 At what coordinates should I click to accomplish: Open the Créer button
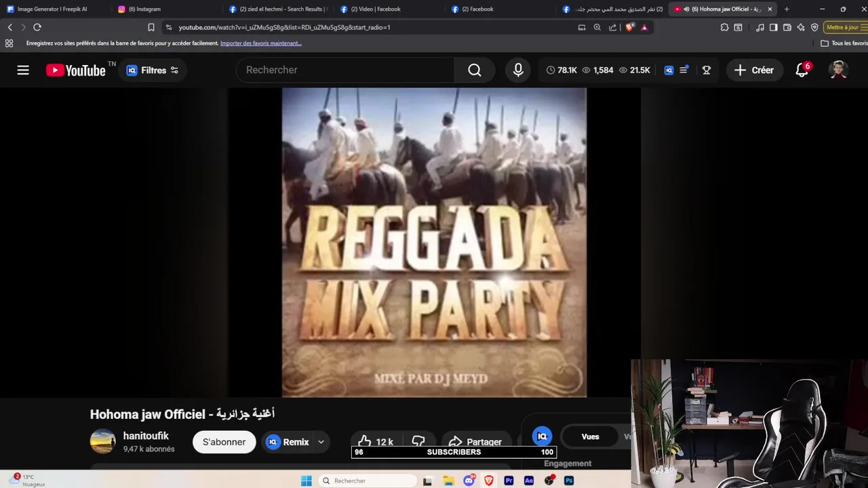point(754,70)
